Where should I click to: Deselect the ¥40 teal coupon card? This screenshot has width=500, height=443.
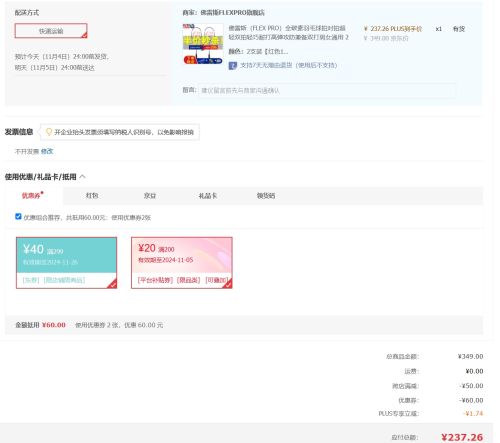click(x=66, y=263)
